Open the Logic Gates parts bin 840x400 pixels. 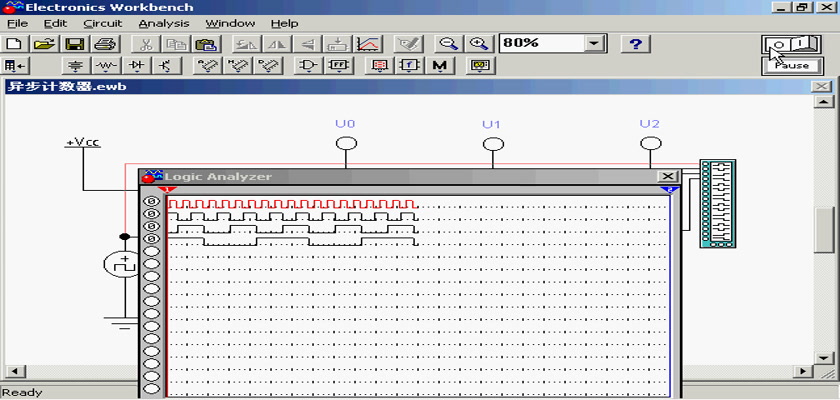point(309,66)
